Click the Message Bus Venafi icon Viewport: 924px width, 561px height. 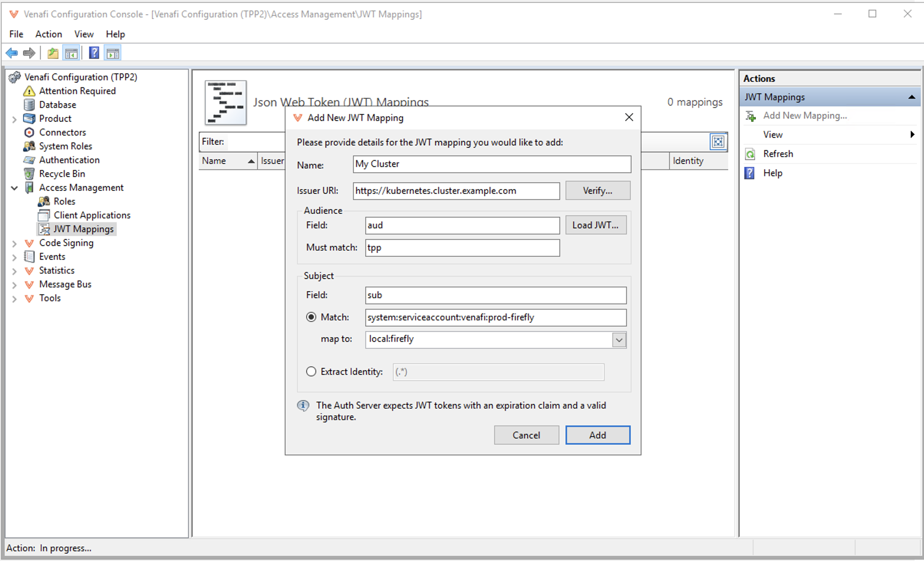[29, 285]
